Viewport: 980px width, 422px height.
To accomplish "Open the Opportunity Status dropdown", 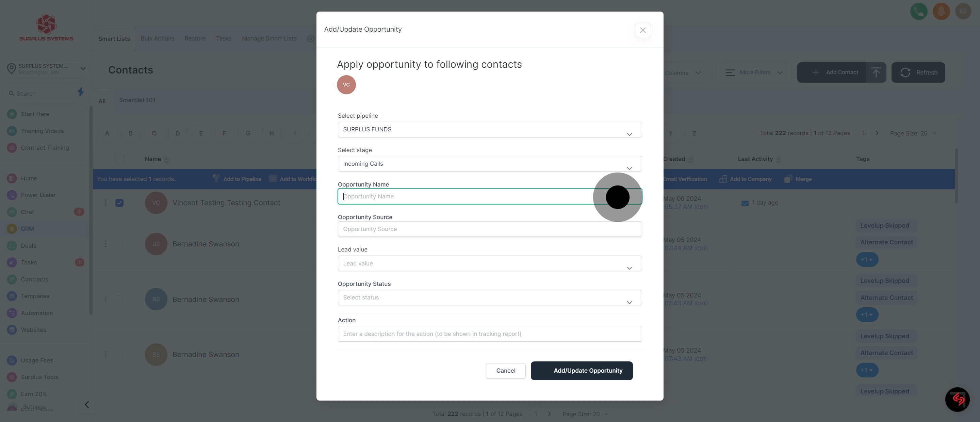I will 489,297.
